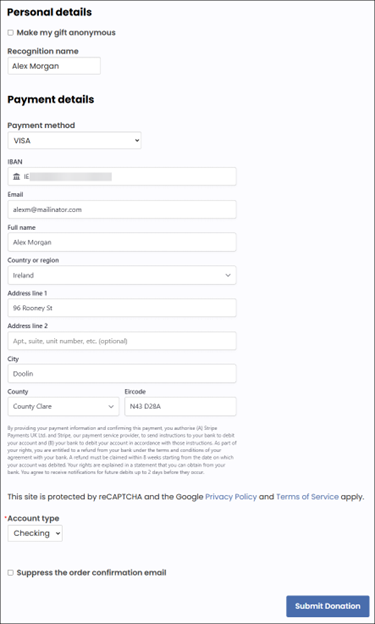
Task: Expand the Country or region Ireland selector
Action: tap(122, 275)
